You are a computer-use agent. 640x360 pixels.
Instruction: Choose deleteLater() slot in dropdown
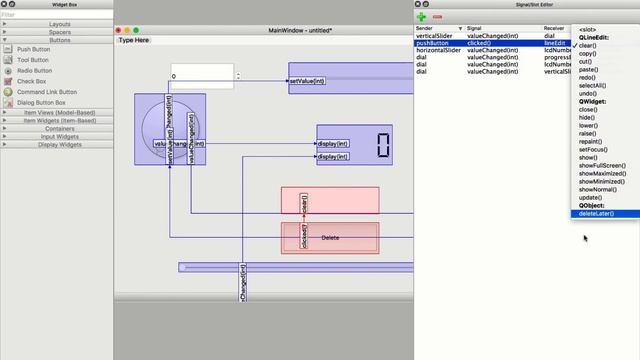(x=605, y=213)
